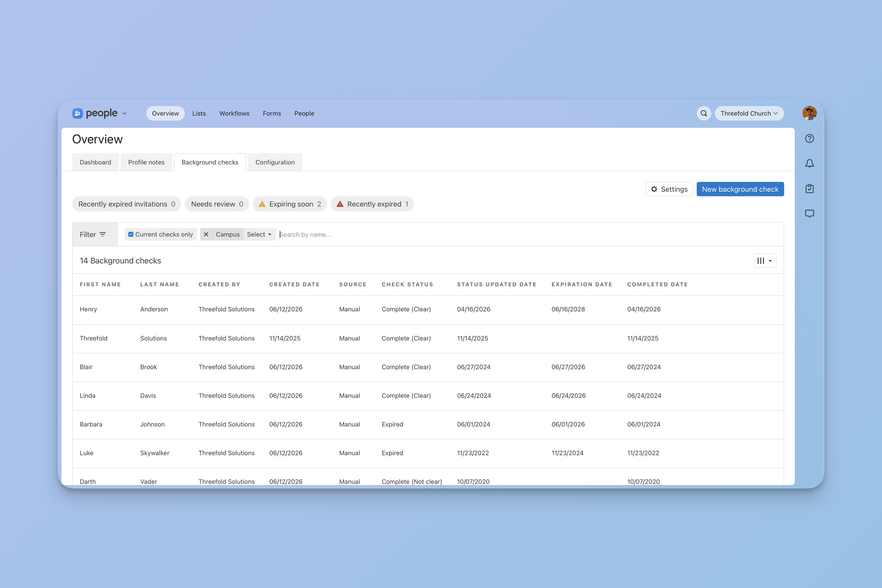Open the search magnifier icon
The height and width of the screenshot is (588, 882).
[704, 113]
